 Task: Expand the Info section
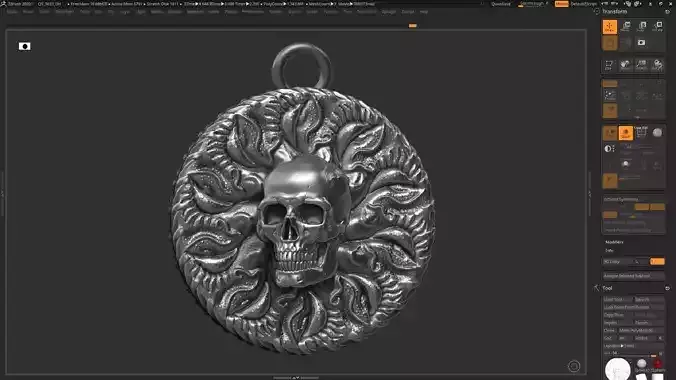pos(609,250)
